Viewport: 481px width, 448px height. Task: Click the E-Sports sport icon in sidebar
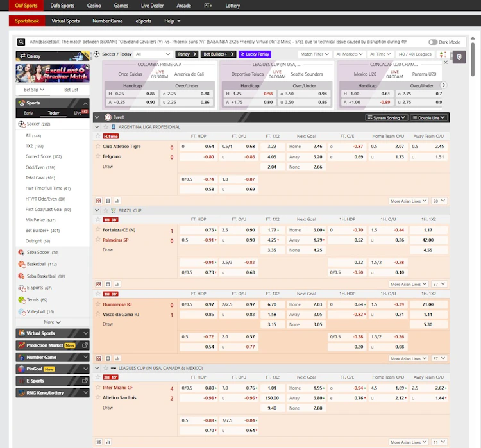click(x=21, y=288)
